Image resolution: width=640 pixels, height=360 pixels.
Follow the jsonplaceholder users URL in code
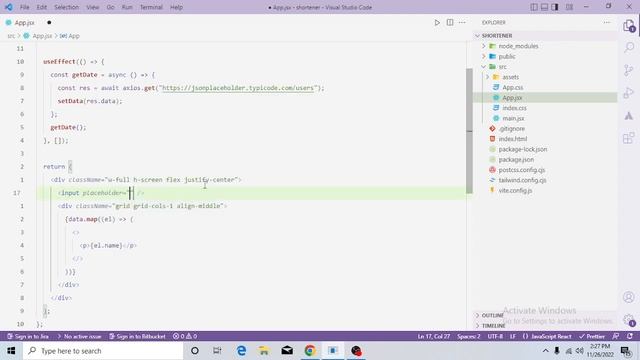(238, 88)
